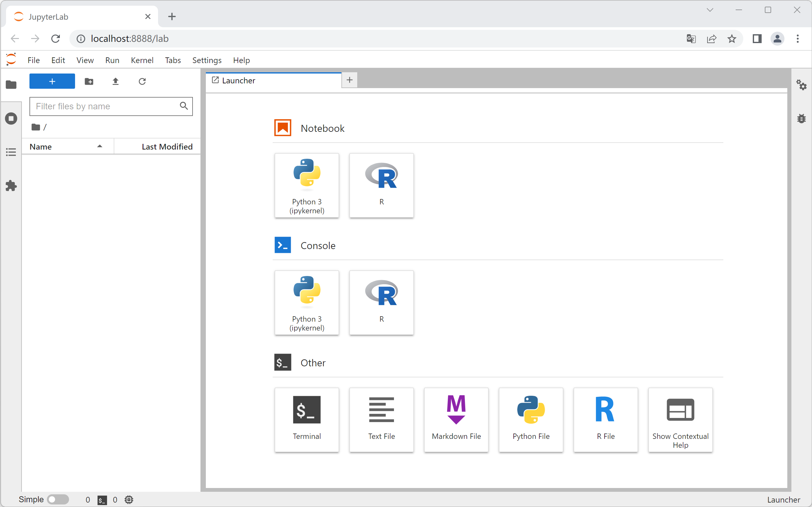Image resolution: width=812 pixels, height=507 pixels.
Task: Click the Upload Files icon
Action: tap(115, 81)
